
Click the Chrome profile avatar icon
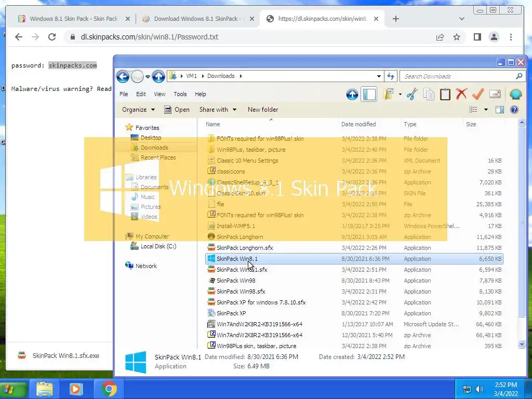tap(494, 37)
